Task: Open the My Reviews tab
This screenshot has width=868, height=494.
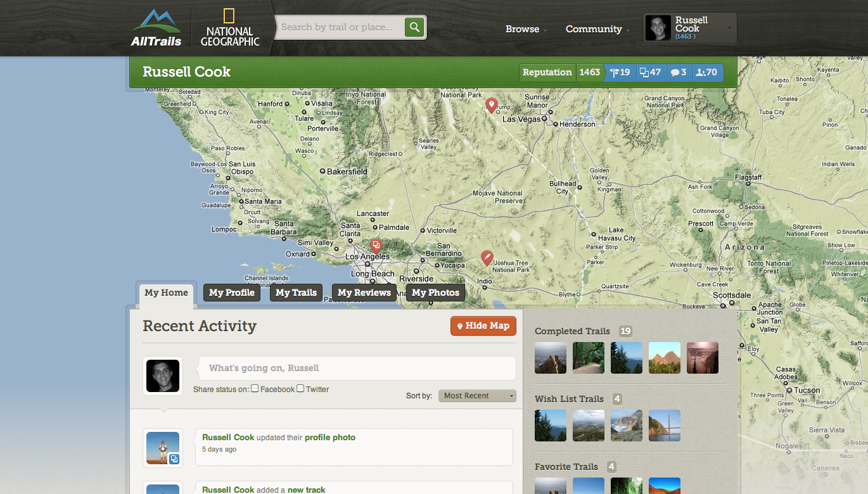Action: (364, 293)
